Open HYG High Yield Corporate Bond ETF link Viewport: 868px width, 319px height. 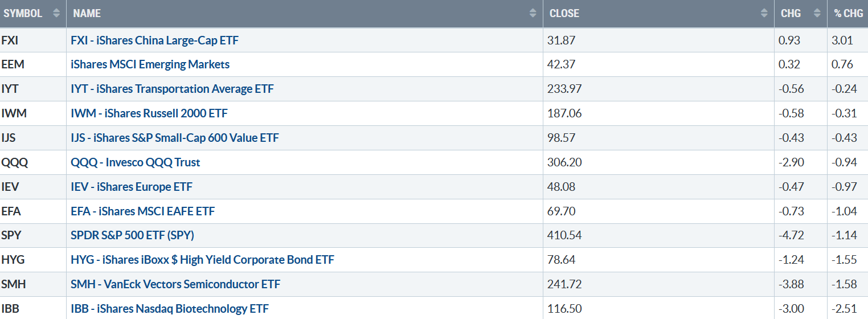(x=203, y=260)
